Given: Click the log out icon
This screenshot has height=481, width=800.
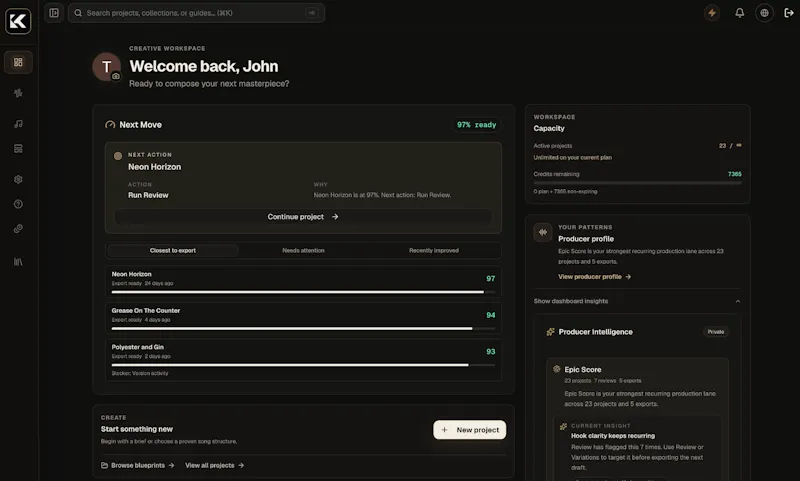Looking at the screenshot, I should [789, 13].
